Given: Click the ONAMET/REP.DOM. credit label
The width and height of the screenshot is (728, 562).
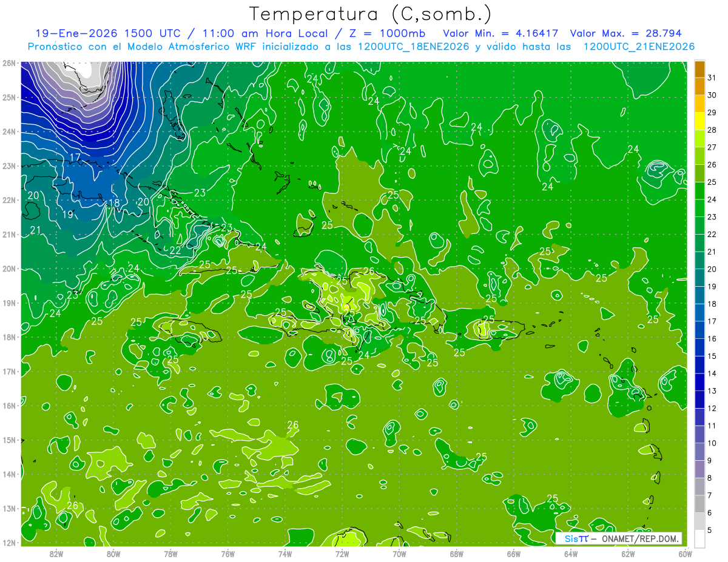Looking at the screenshot, I should click(x=641, y=538).
